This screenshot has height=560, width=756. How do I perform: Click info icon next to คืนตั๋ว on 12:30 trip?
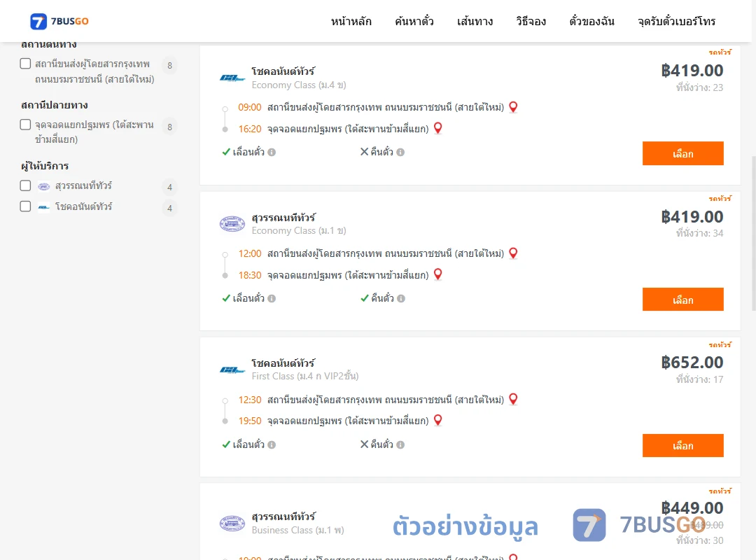pyautogui.click(x=400, y=444)
